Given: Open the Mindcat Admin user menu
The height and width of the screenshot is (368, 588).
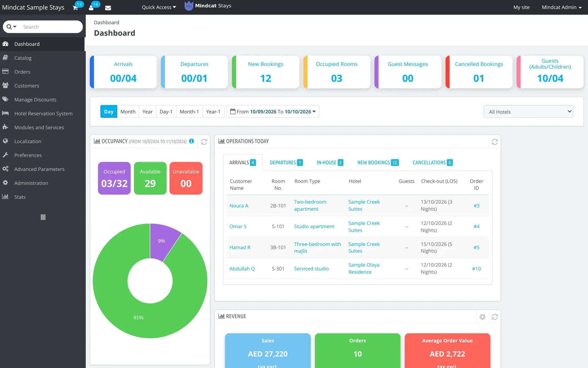Looking at the screenshot, I should [562, 7].
